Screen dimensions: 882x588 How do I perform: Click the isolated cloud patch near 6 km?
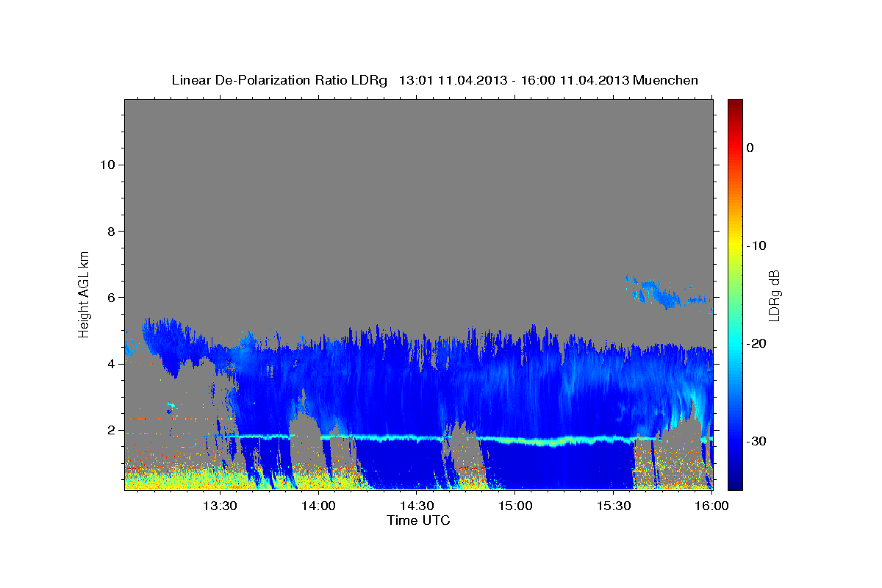pos(665,292)
